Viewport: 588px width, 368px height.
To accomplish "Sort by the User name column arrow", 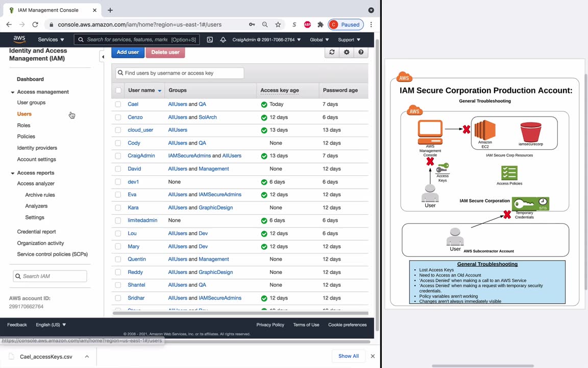I will 160,90.
